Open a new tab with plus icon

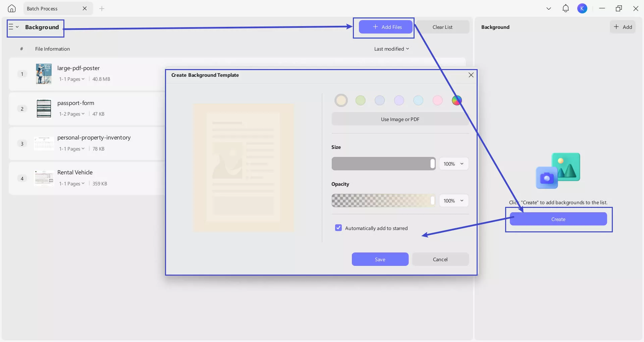click(102, 8)
